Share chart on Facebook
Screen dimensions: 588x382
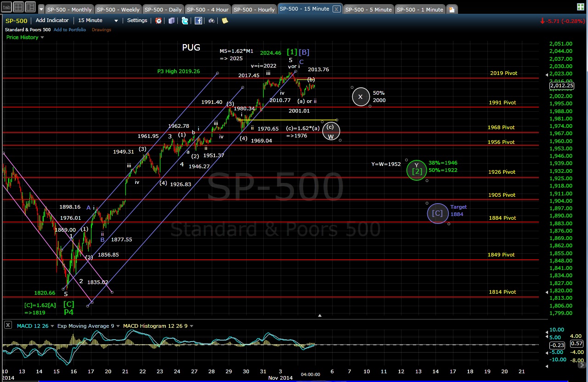click(x=198, y=21)
